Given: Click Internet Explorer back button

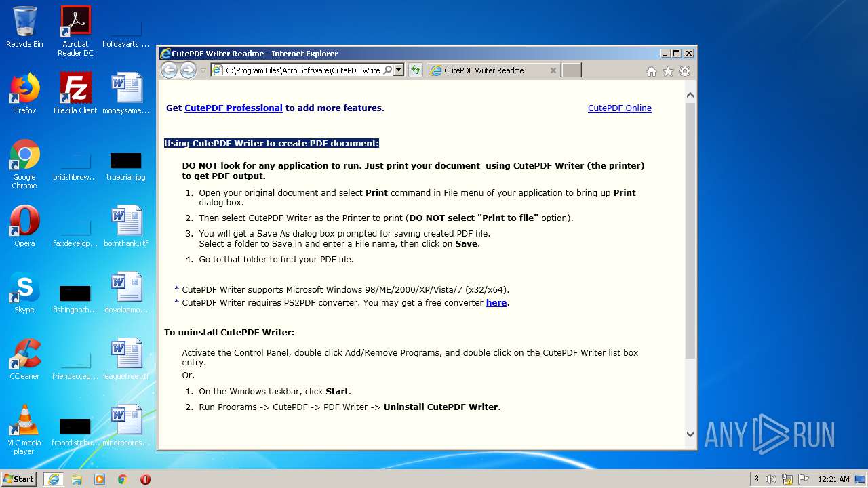Looking at the screenshot, I should click(x=169, y=70).
